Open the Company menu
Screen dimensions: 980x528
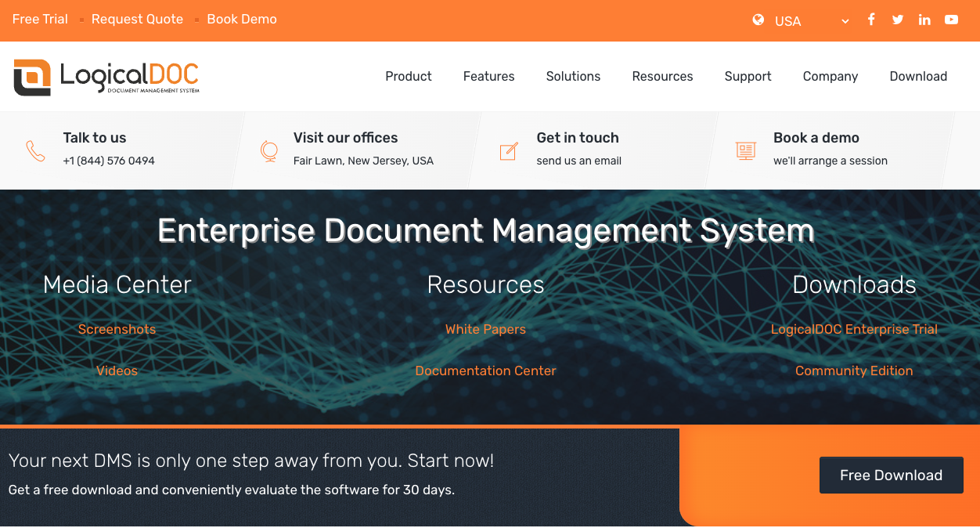point(830,76)
